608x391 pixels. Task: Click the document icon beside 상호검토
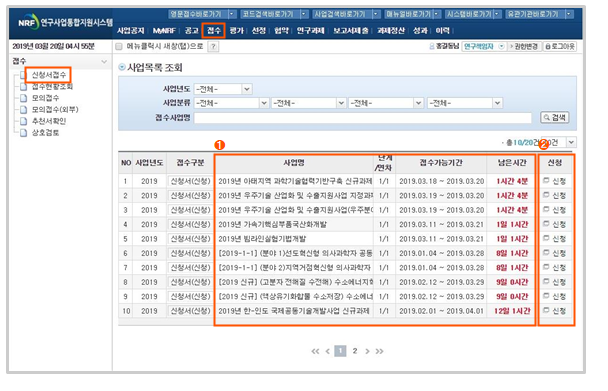[x=24, y=133]
